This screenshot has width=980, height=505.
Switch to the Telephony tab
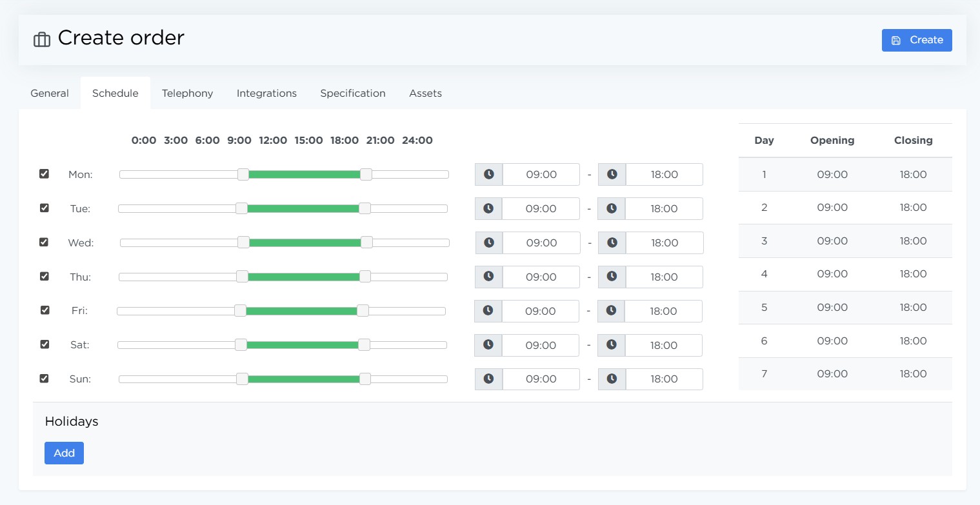pos(187,94)
